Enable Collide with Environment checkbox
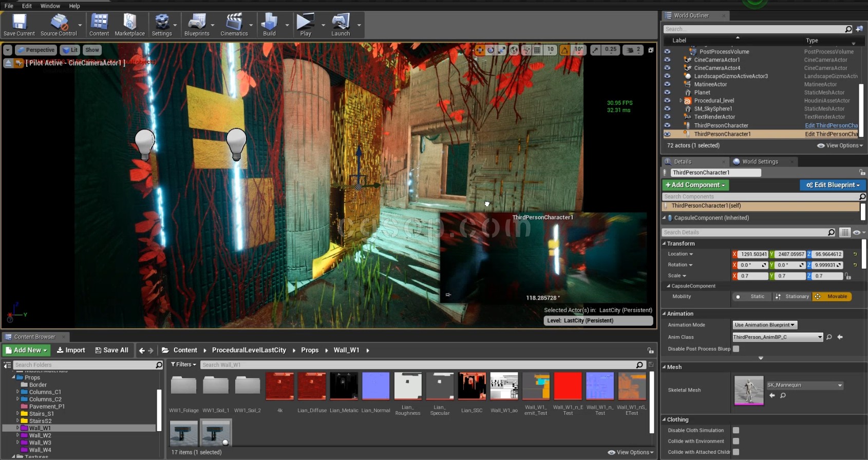 point(736,441)
